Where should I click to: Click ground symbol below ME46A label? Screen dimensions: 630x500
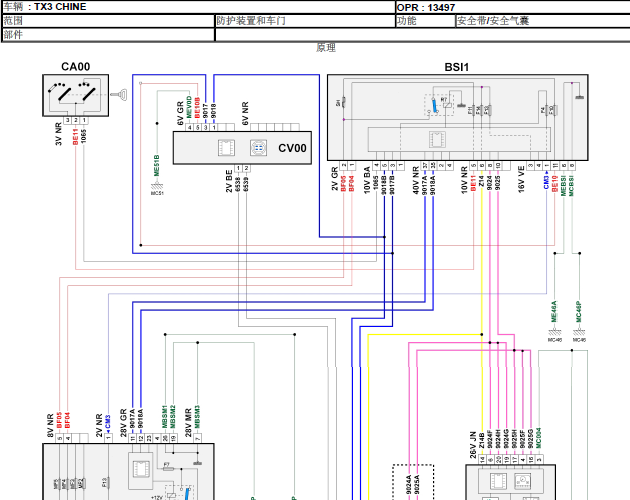(554, 334)
